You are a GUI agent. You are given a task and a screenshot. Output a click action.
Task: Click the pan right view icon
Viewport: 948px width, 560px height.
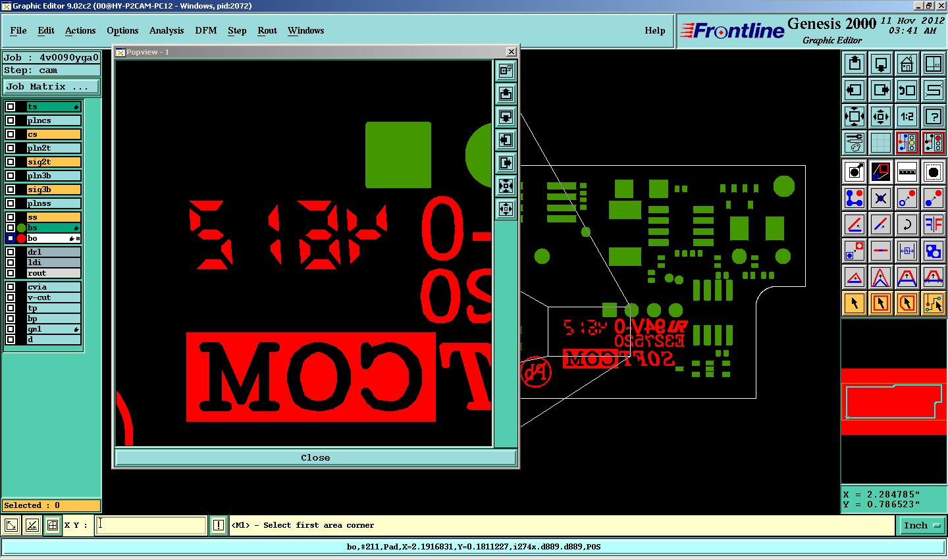click(x=881, y=90)
